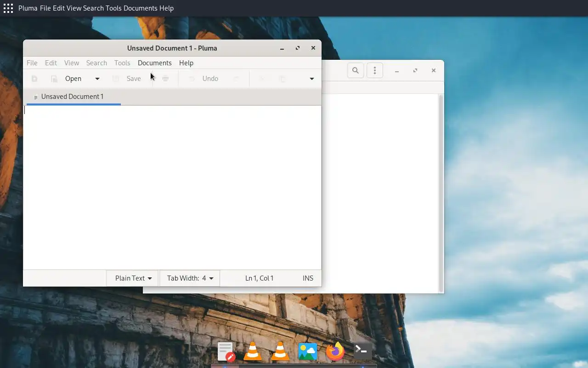Open the Tools menu in Pluma window
Screen dimensions: 588x368
click(x=122, y=63)
